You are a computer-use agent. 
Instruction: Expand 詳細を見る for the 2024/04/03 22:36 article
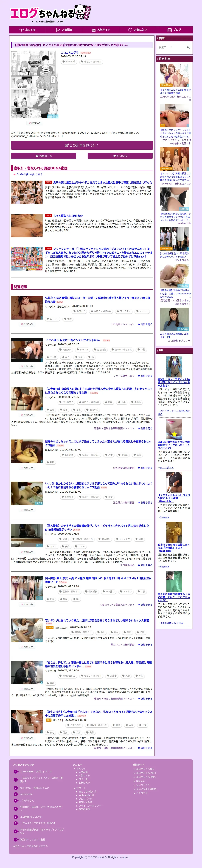[145, 429]
